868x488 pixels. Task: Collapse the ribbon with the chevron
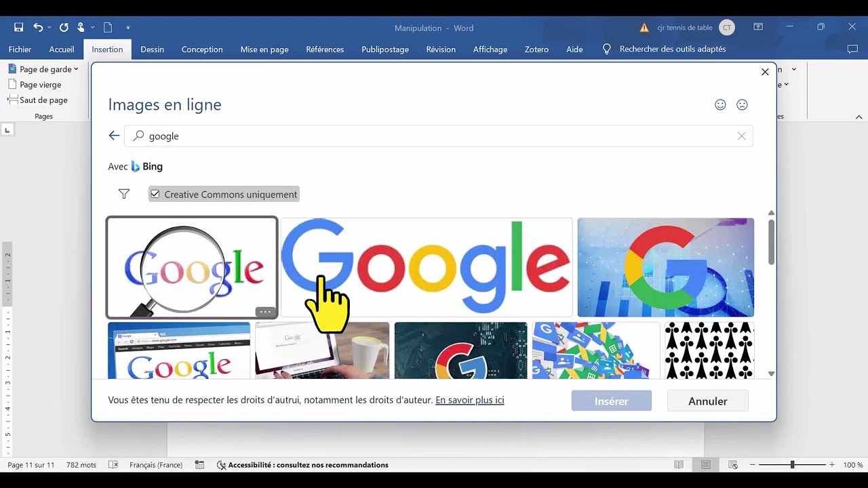click(x=859, y=117)
